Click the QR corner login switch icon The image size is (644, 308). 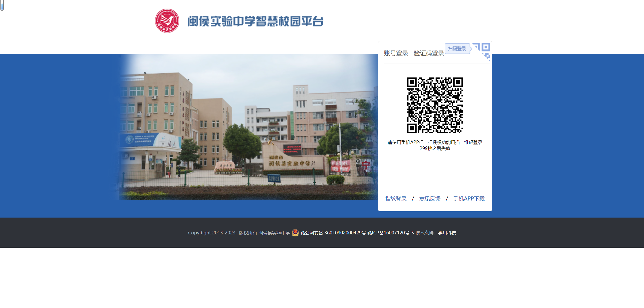481,52
